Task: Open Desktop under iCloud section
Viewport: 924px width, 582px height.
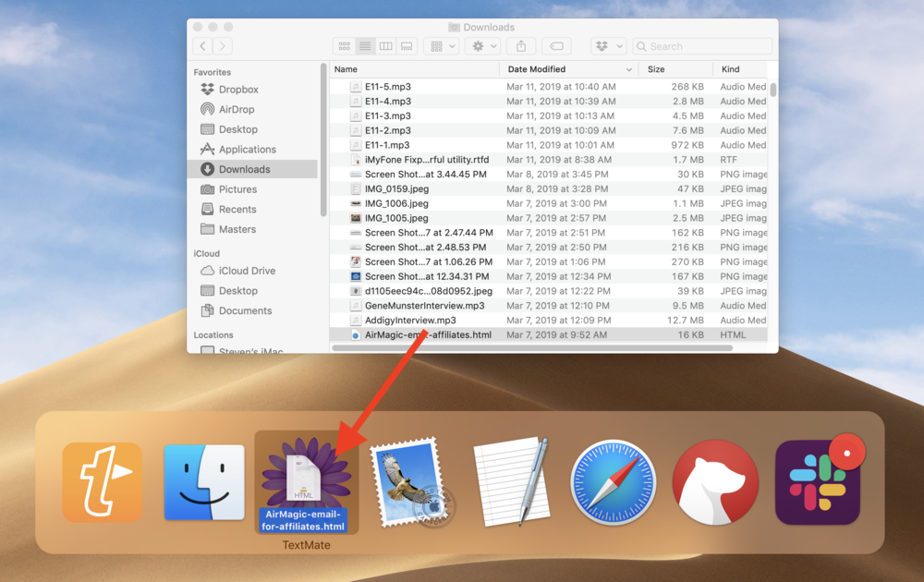Action: (x=252, y=291)
